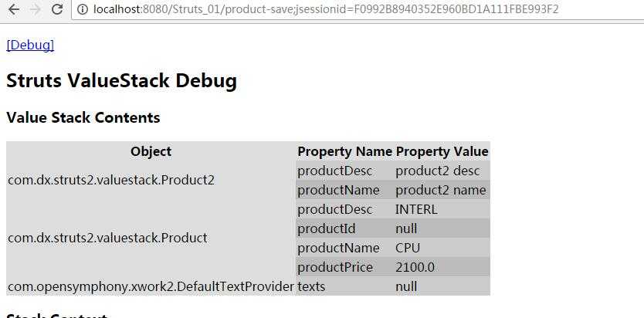Click the Value Stack Contents heading
Viewport: 644px width, 318px height.
(83, 118)
